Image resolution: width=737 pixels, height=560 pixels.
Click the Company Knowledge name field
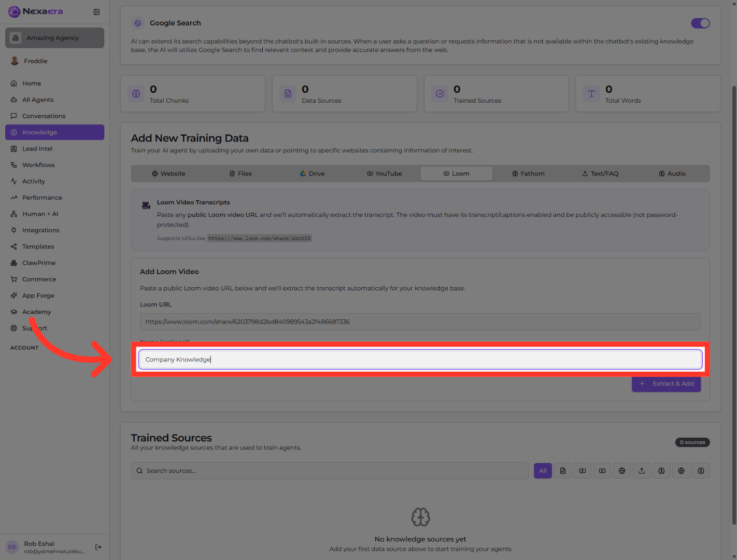pos(420,359)
